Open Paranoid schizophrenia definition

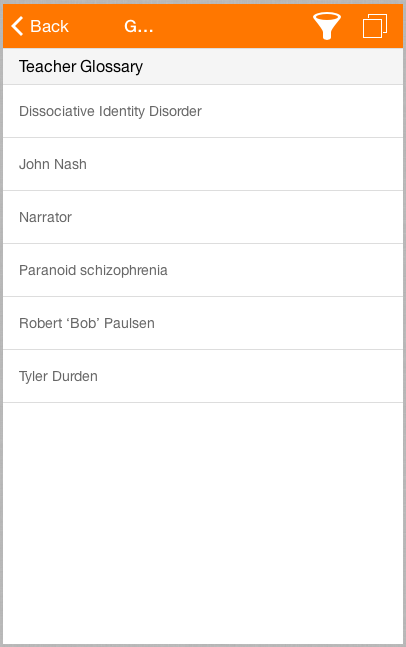click(203, 270)
